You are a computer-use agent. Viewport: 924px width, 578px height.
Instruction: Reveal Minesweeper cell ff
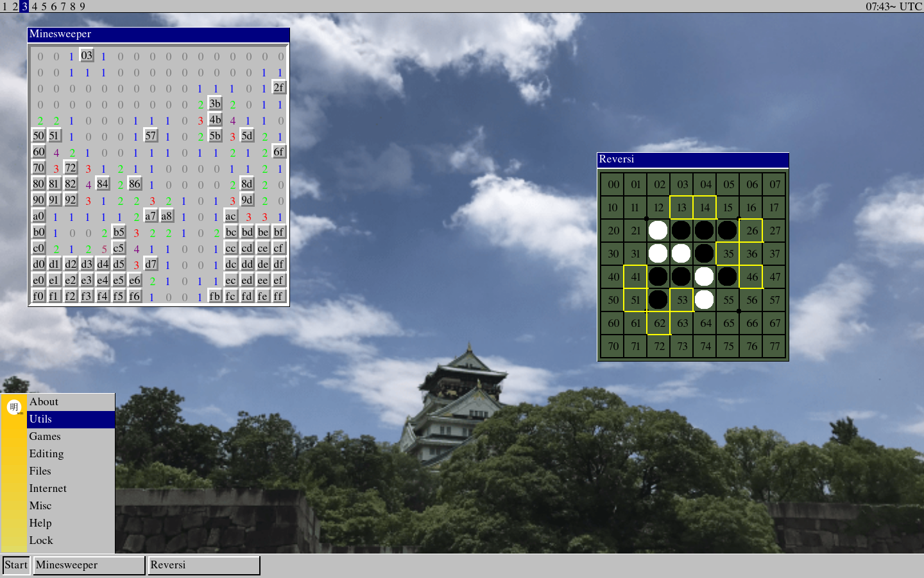(278, 296)
